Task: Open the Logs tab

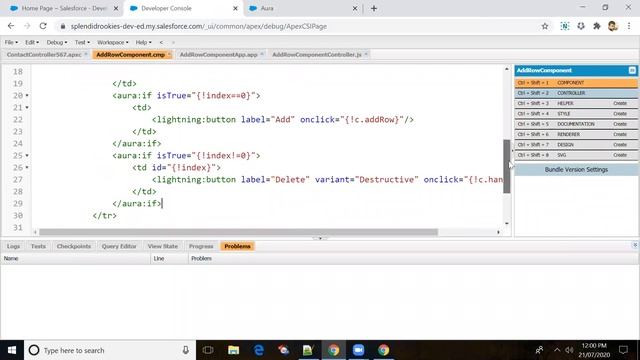Action: [13, 247]
